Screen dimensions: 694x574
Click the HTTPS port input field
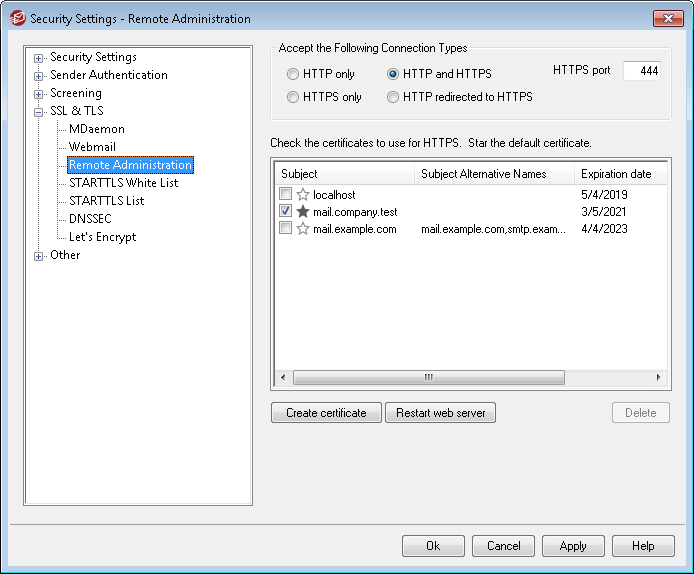[641, 71]
